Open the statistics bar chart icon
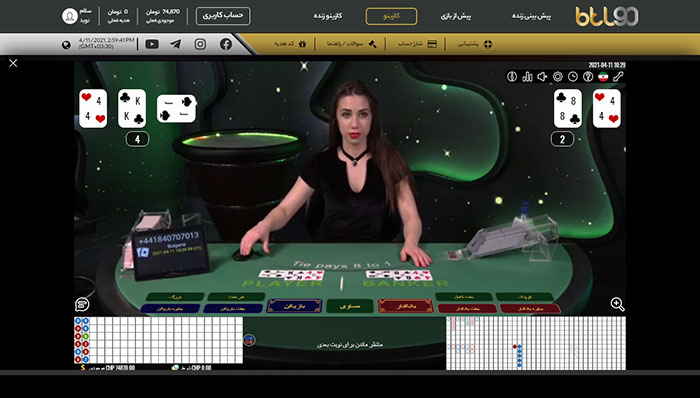700x398 pixels. tap(527, 77)
